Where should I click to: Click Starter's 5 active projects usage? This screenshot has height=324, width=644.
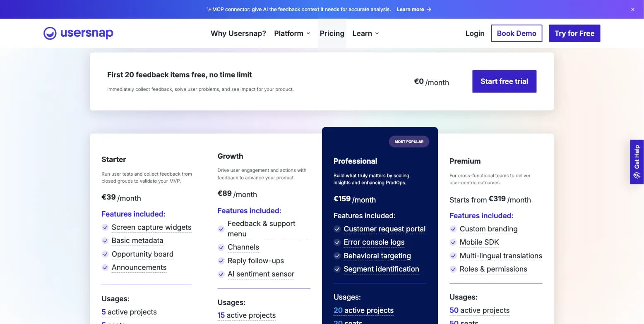129,312
